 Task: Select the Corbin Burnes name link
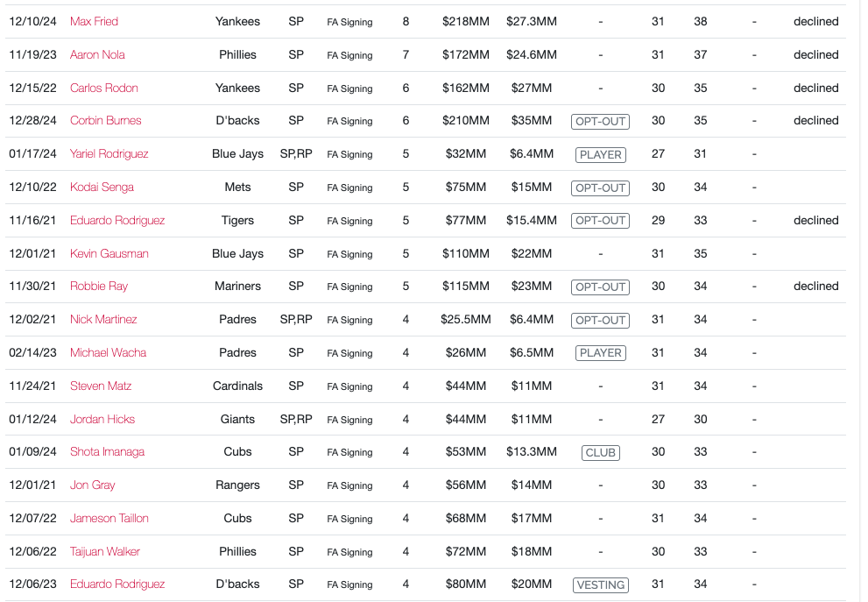(x=105, y=120)
